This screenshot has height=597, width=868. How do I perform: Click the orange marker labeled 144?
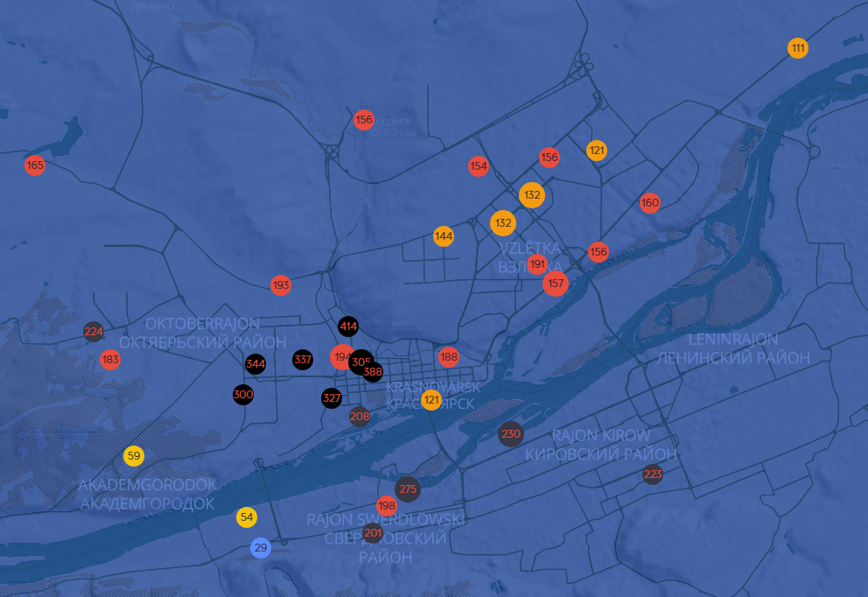[444, 236]
